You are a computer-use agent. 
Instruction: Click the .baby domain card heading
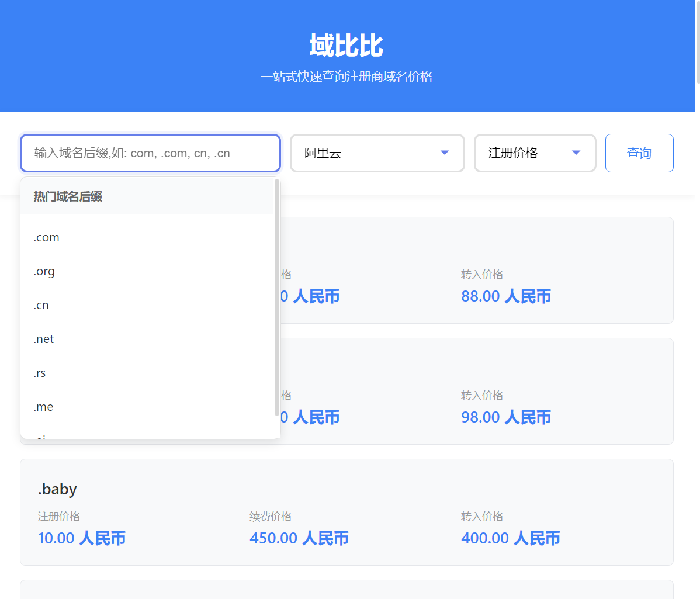(x=57, y=489)
